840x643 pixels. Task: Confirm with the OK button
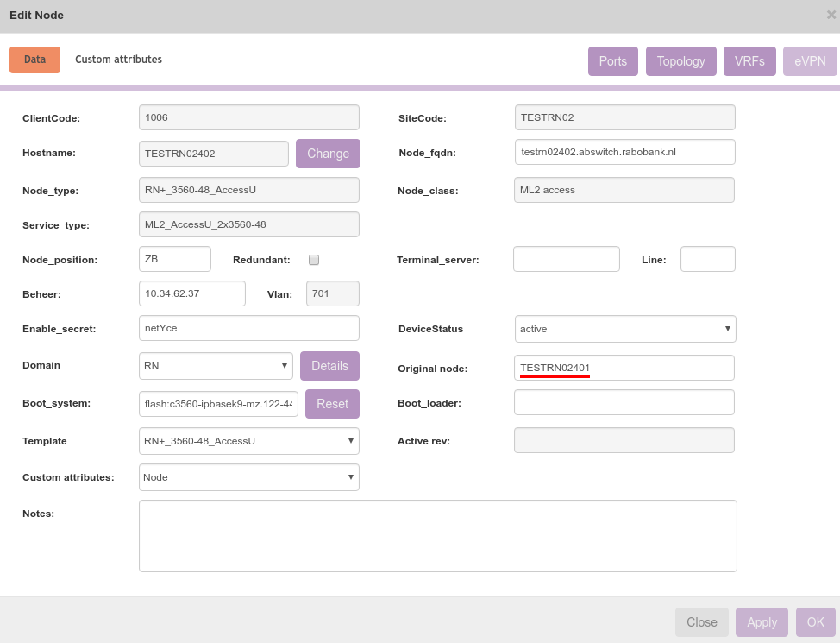click(815, 622)
